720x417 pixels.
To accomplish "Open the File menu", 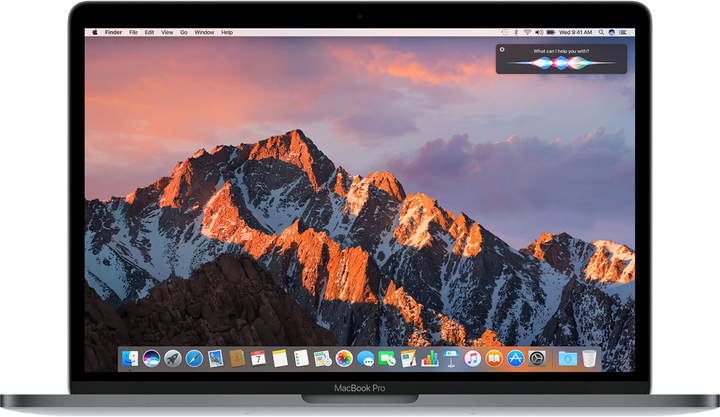I will (133, 32).
